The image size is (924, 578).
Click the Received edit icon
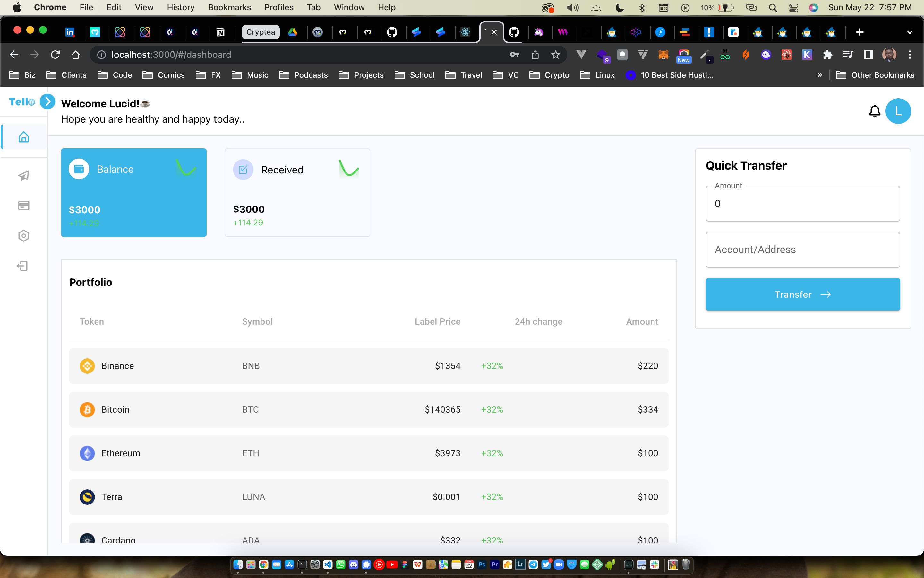(x=243, y=169)
